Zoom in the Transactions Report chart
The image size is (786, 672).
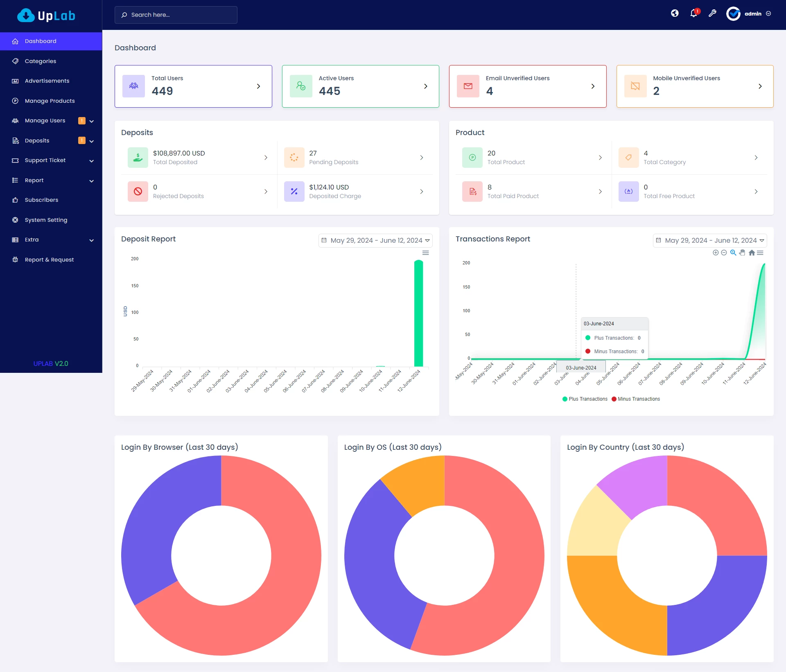(x=716, y=253)
